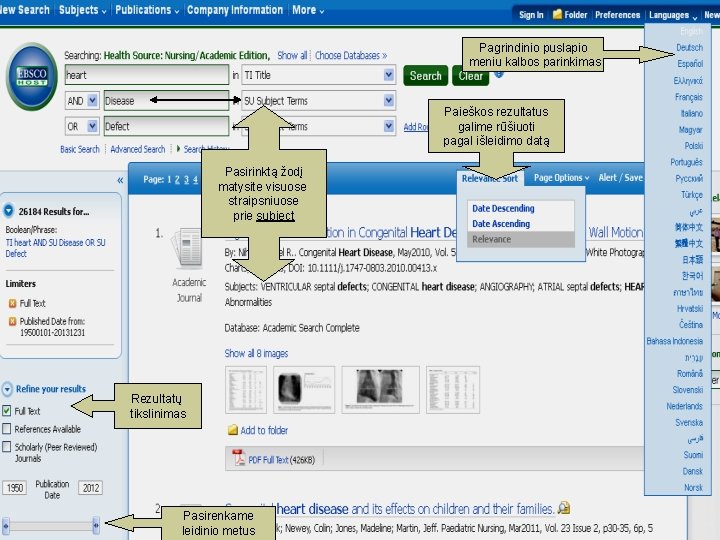Open the Subjects menu
Image resolution: width=720 pixels, height=540 pixels.
[x=82, y=10]
